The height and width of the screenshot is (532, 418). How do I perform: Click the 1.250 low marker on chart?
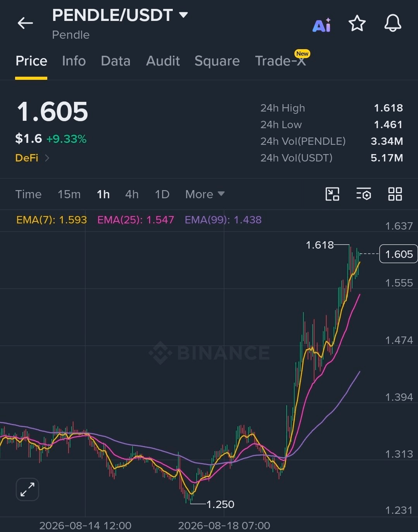[220, 504]
